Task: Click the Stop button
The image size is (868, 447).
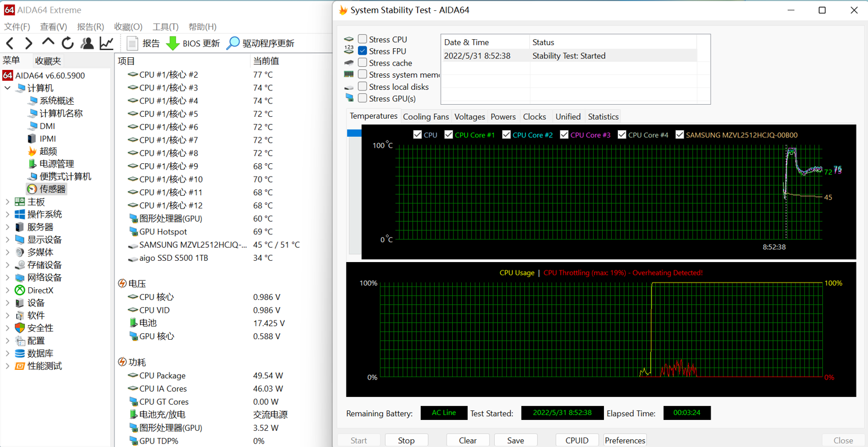Action: (406, 440)
